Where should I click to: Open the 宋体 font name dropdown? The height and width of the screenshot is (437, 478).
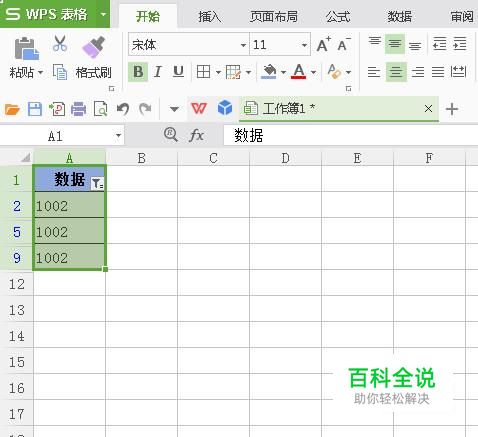click(243, 45)
